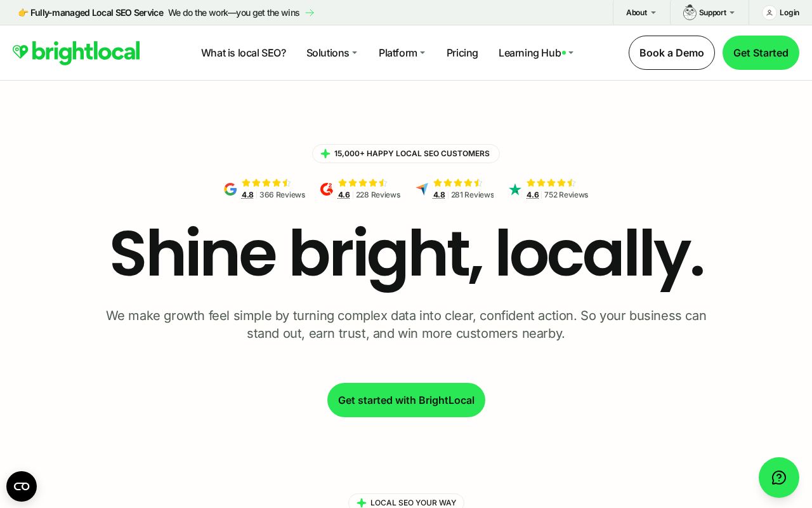812x508 pixels.
Task: Open the Pricing page
Action: 462,53
